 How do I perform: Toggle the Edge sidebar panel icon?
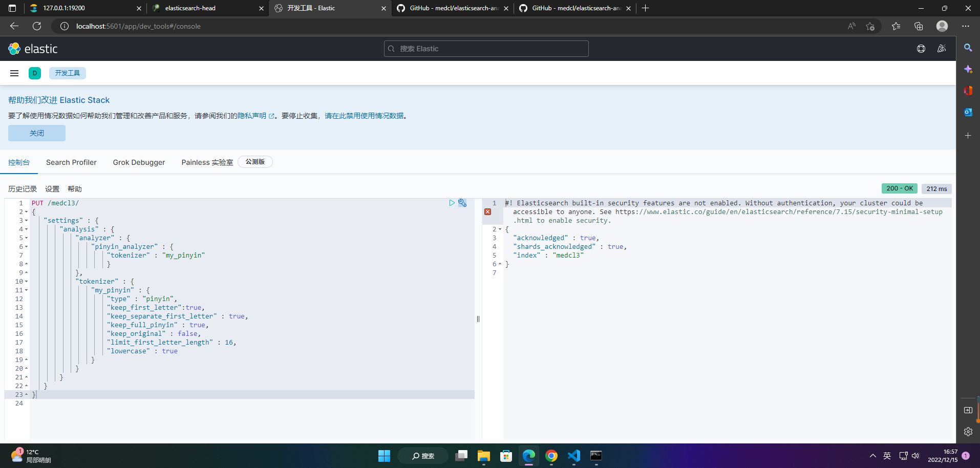[968, 410]
